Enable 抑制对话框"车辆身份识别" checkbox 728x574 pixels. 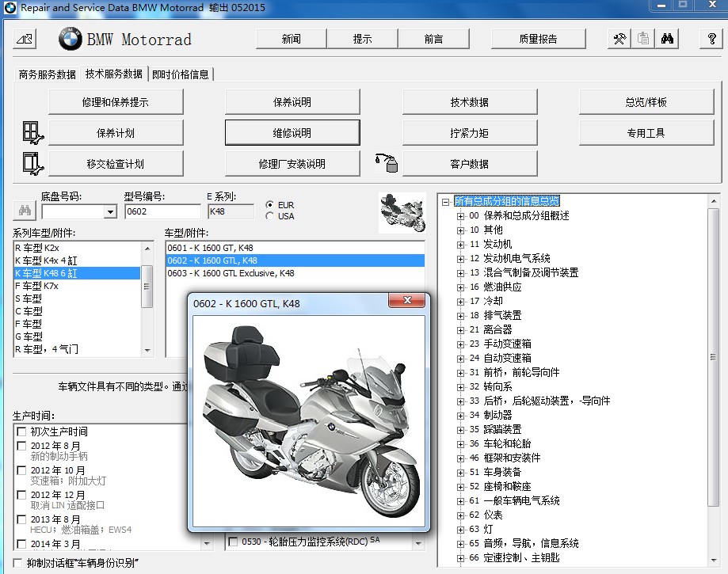[x=17, y=563]
